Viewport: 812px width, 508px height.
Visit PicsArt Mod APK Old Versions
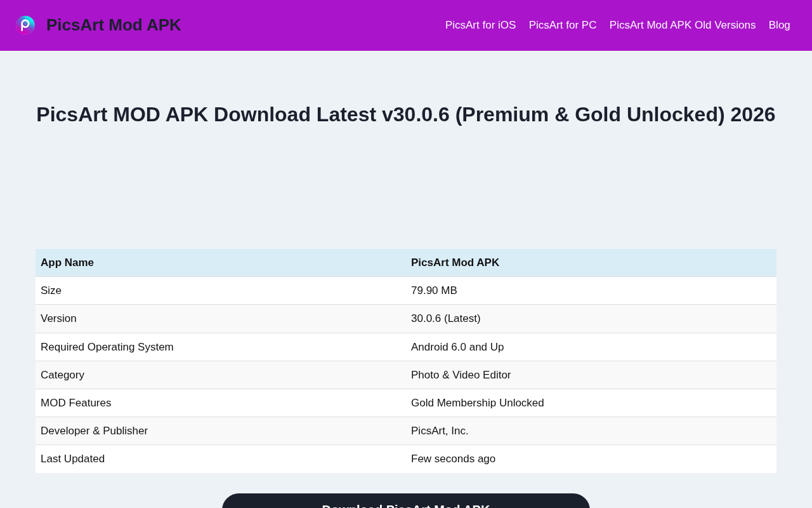pos(683,25)
